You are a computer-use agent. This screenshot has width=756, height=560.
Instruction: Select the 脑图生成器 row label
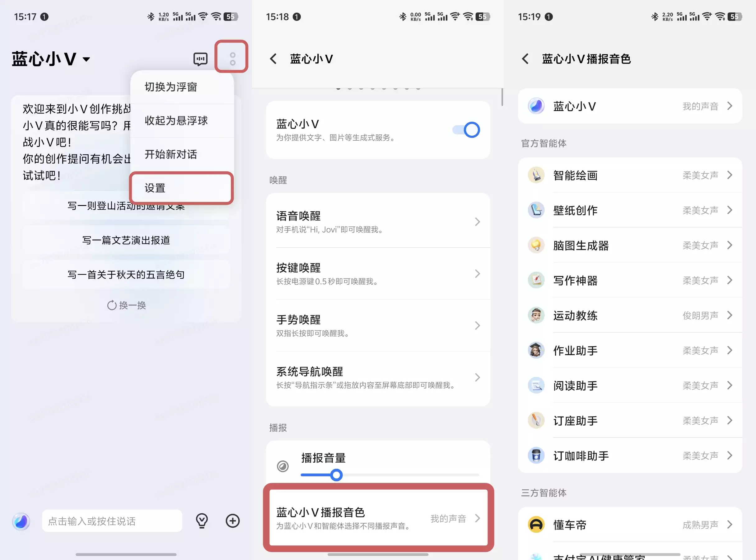pyautogui.click(x=581, y=245)
